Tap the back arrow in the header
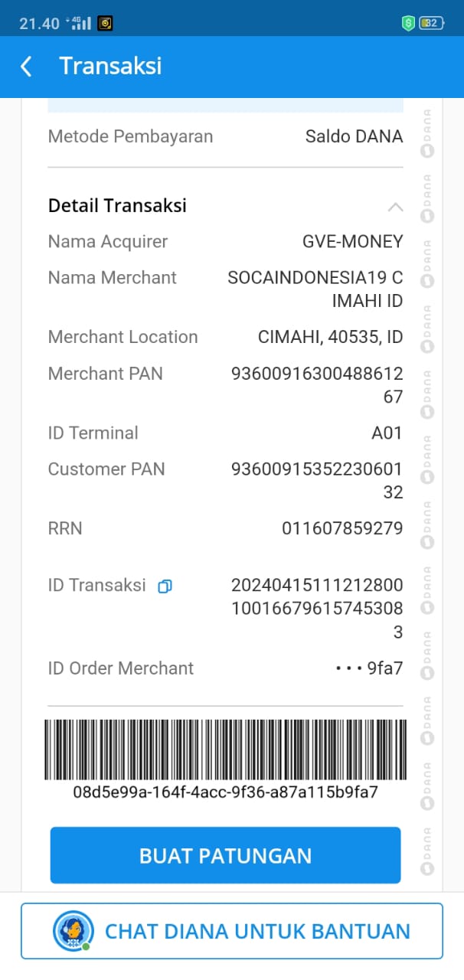 point(26,67)
